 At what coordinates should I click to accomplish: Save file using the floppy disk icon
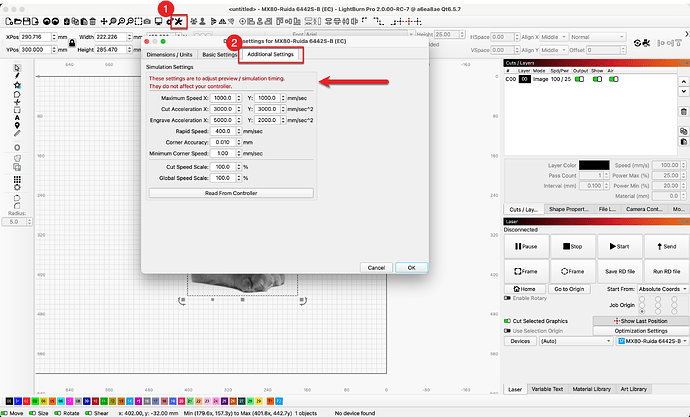(x=26, y=21)
